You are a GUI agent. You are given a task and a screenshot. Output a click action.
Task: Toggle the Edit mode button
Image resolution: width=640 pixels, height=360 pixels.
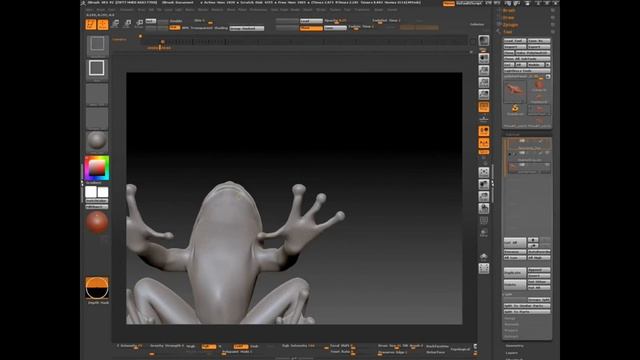[91, 24]
